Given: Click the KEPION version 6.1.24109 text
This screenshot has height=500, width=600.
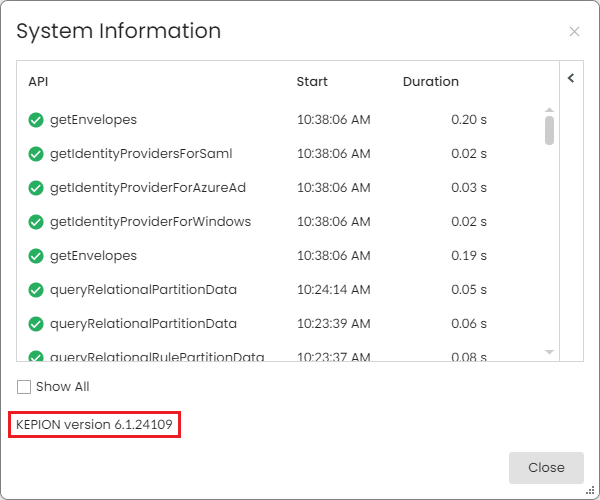Looking at the screenshot, I should [x=94, y=425].
